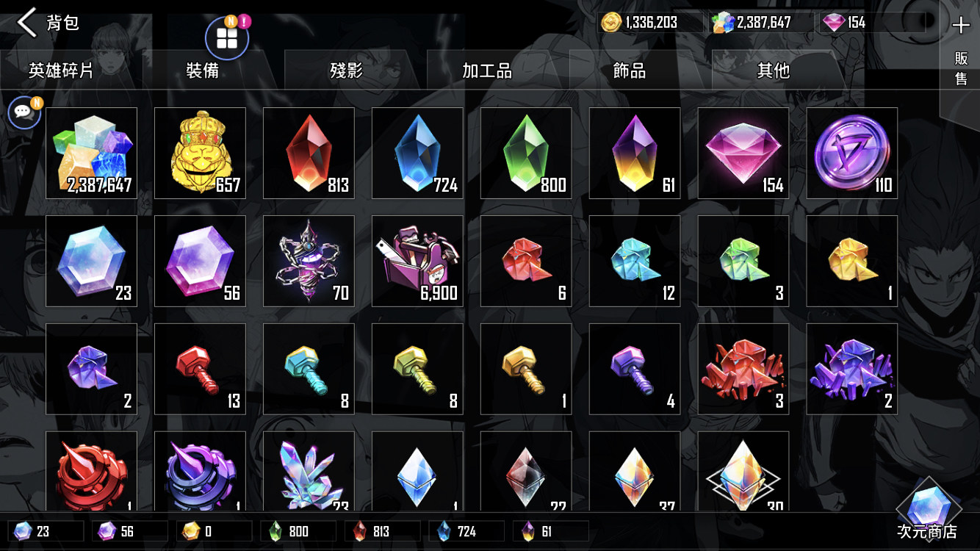Screen dimensions: 980x551
Task: Open the chat bubble icon
Action: pyautogui.click(x=24, y=112)
